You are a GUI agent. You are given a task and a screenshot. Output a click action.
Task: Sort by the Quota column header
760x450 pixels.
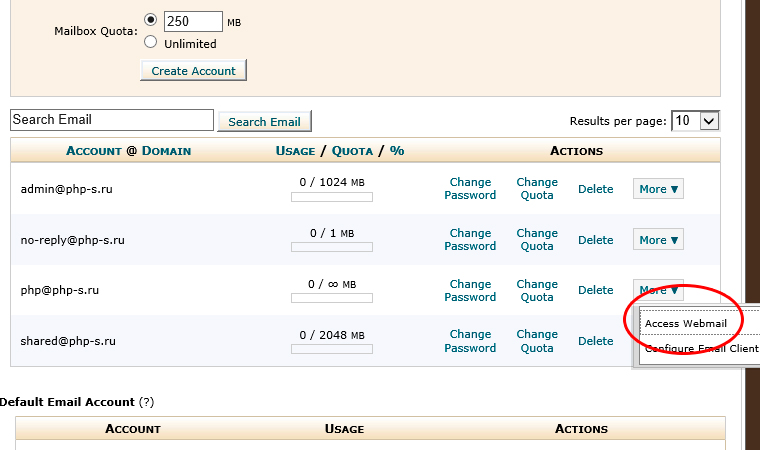tap(352, 151)
